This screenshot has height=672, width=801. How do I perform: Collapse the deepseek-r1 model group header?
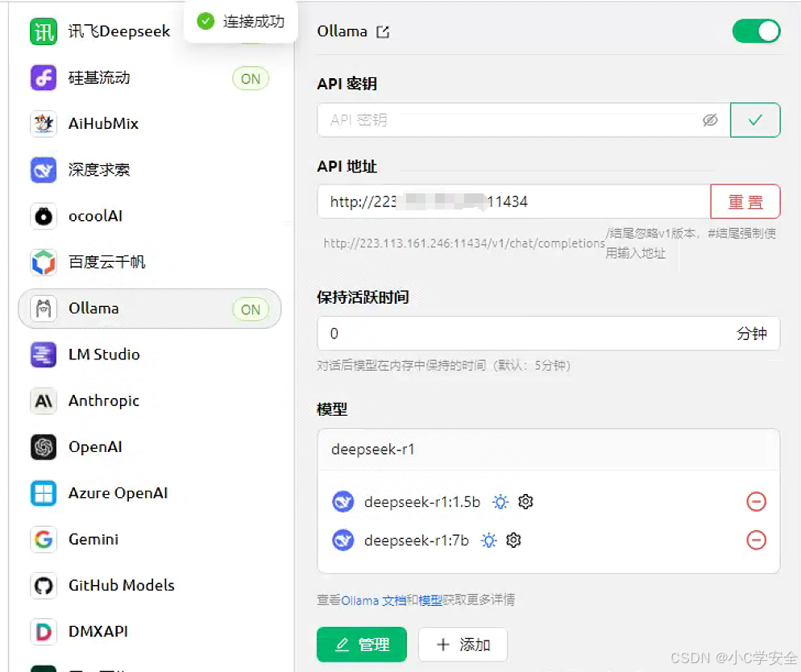click(549, 450)
